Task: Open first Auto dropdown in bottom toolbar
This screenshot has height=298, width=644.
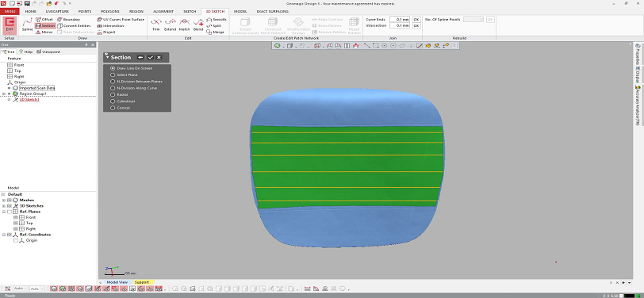Action: tap(20, 288)
